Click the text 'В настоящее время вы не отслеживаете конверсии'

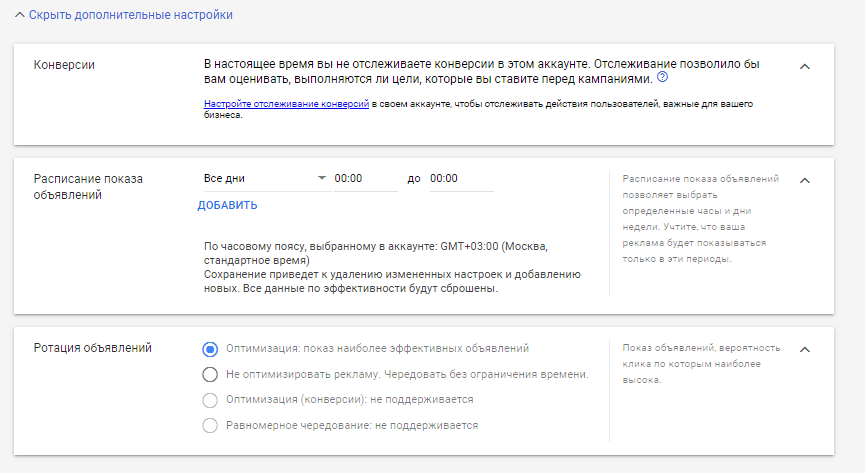click(482, 72)
